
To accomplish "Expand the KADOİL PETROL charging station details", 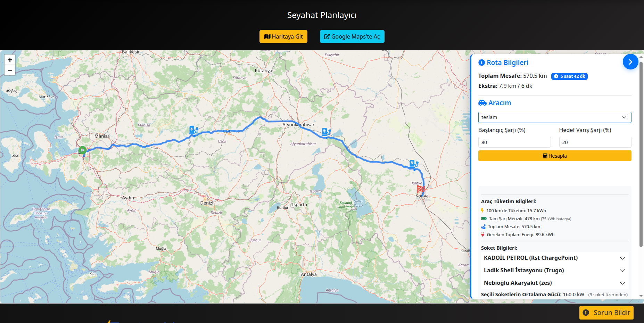I will click(554, 258).
